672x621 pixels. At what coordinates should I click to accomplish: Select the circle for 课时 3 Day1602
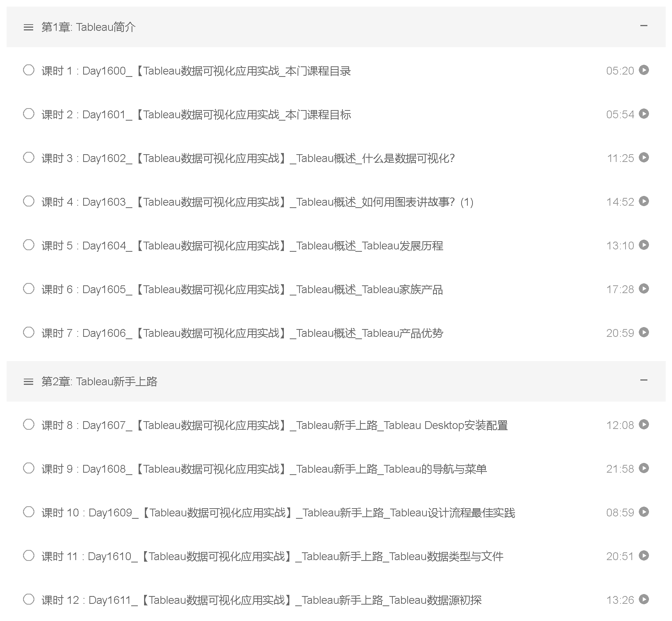tap(29, 158)
